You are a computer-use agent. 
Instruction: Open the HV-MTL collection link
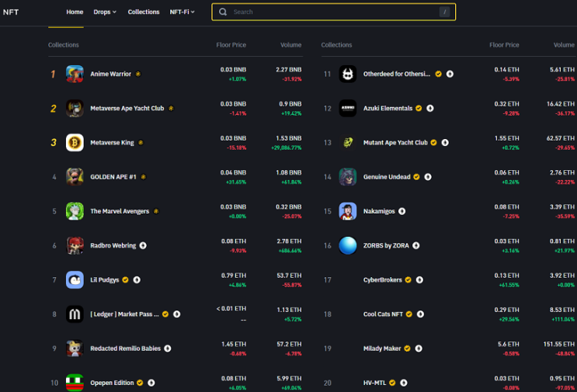click(x=374, y=383)
